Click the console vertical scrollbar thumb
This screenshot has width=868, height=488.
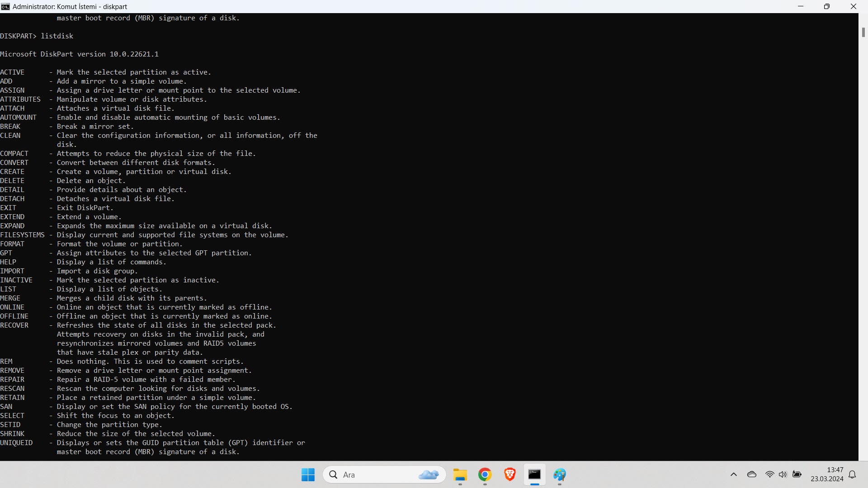pyautogui.click(x=863, y=33)
